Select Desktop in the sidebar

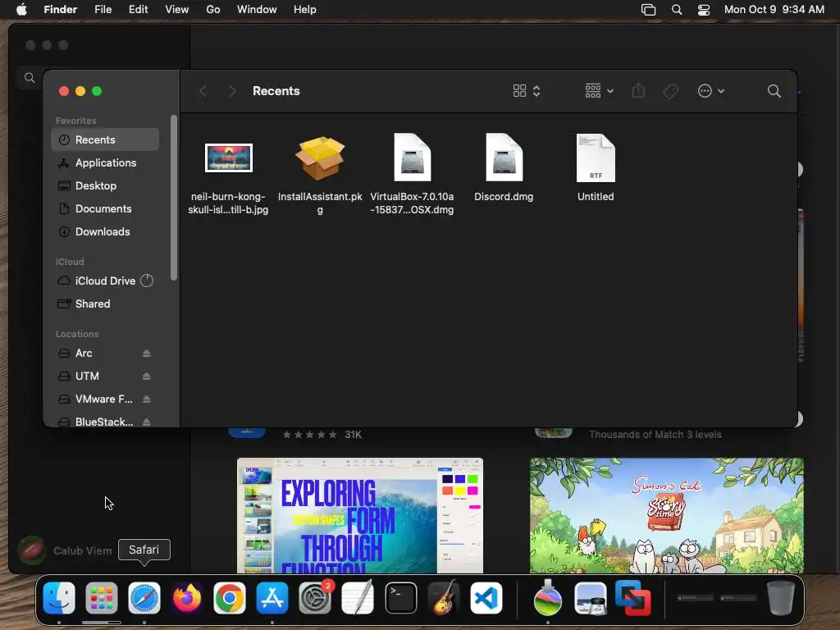(x=105, y=186)
